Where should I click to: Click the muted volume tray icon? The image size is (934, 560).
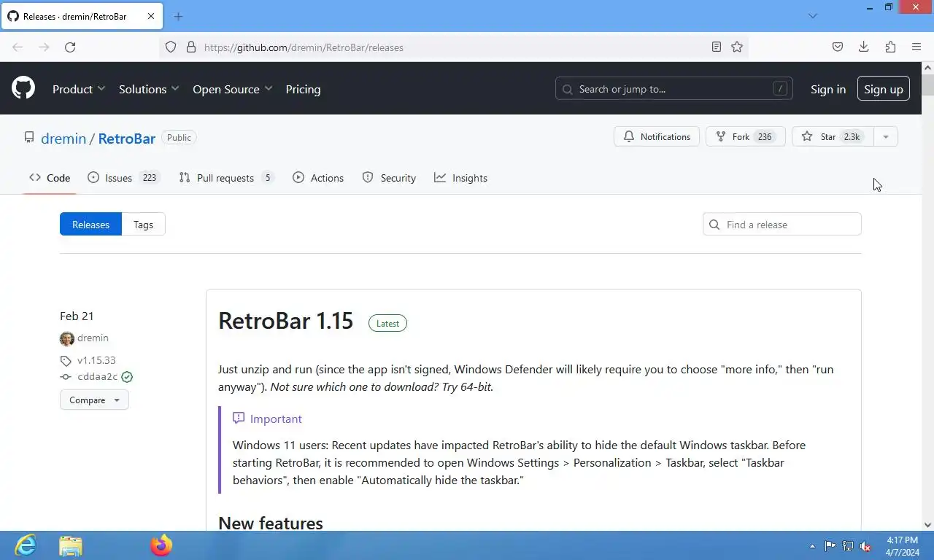tap(865, 546)
